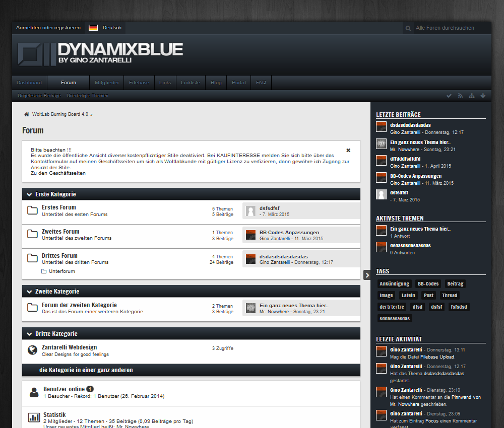Screen dimensions: 504x428
Task: Open the Filebase menu tab
Action: 139,83
